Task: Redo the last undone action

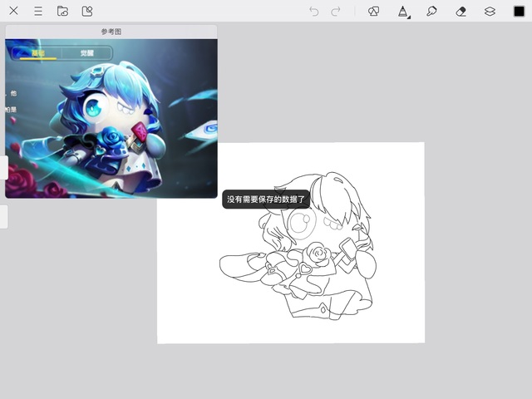Action: pos(336,12)
